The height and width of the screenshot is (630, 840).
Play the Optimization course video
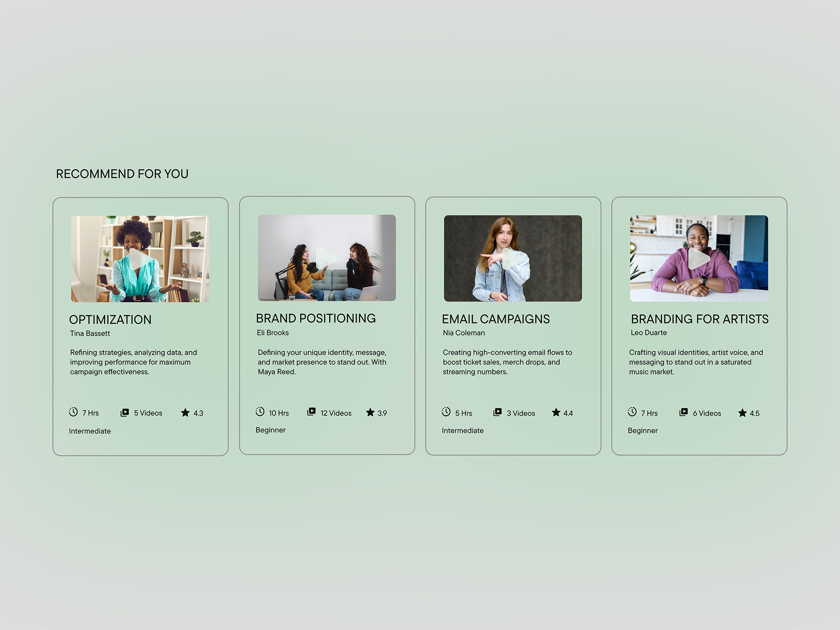139,259
